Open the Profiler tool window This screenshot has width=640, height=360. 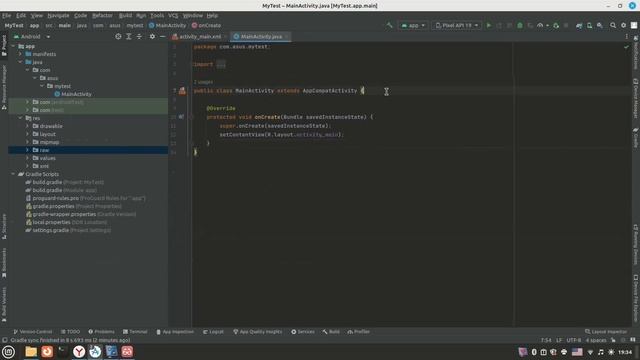click(x=358, y=331)
